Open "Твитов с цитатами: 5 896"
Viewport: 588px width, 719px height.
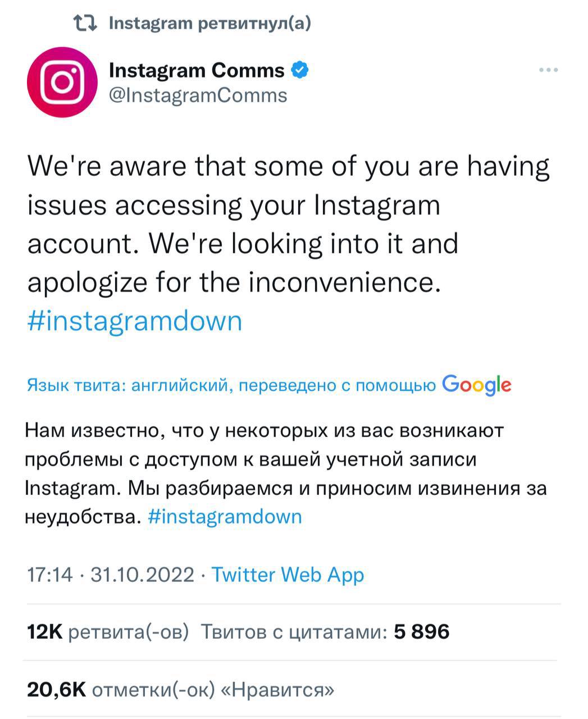coord(325,632)
